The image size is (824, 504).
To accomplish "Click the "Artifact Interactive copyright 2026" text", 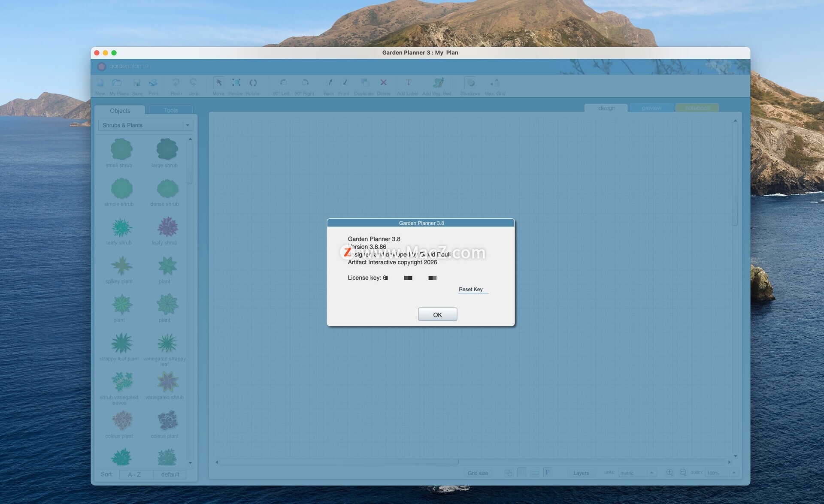I will pyautogui.click(x=392, y=262).
